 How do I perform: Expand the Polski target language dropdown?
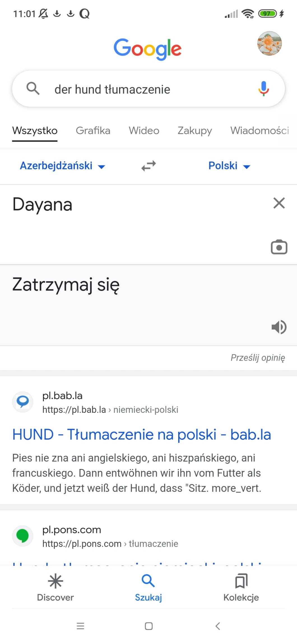pos(229,166)
